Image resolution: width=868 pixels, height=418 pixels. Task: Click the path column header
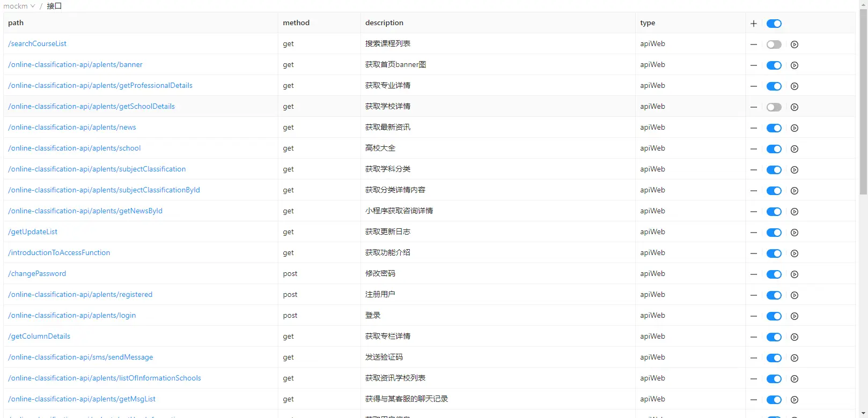point(16,23)
